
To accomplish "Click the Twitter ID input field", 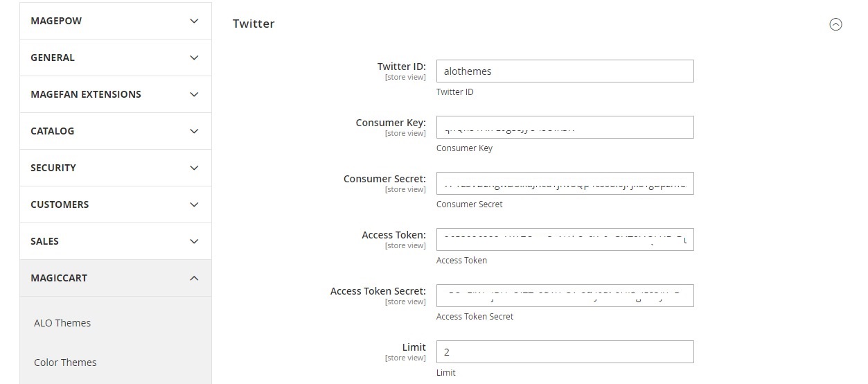I will click(x=565, y=71).
